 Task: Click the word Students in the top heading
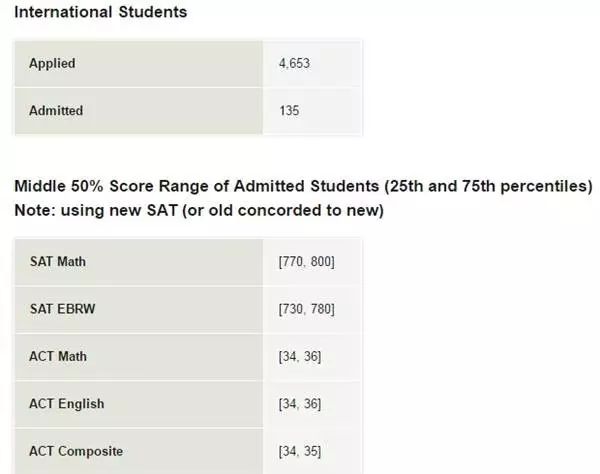tap(153, 12)
